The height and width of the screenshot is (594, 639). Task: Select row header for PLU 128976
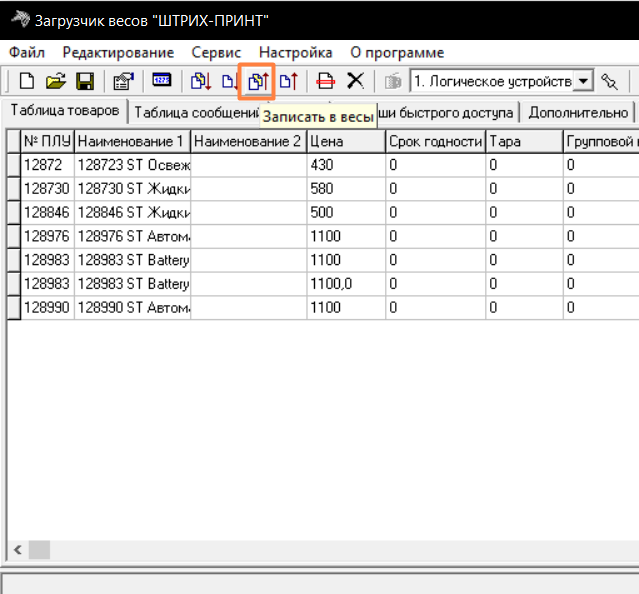tap(14, 236)
